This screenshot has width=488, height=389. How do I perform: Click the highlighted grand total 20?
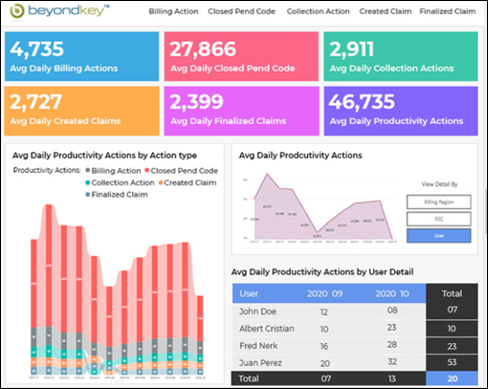[452, 379]
